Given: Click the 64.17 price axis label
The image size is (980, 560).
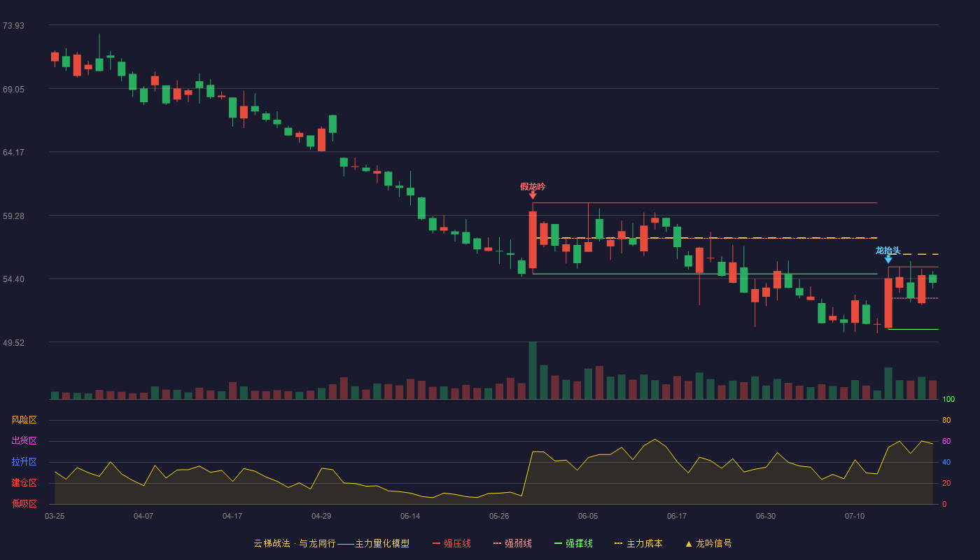Looking at the screenshot, I should point(13,153).
